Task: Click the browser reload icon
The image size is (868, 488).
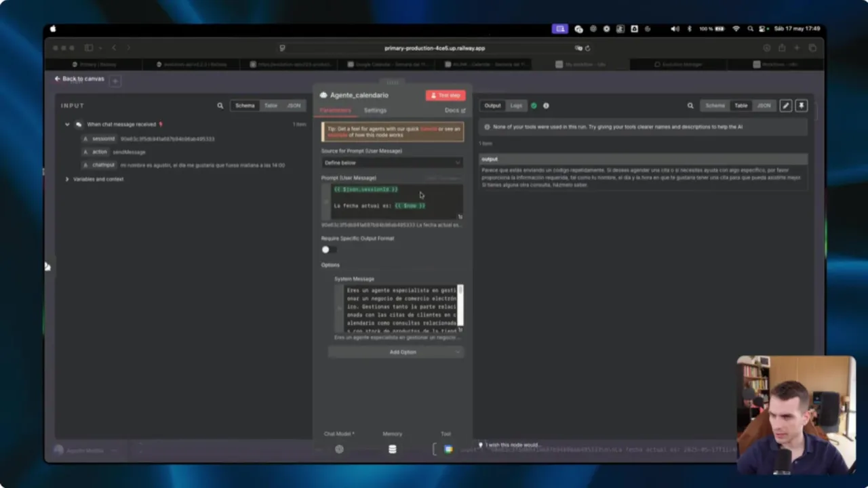Action: [587, 48]
